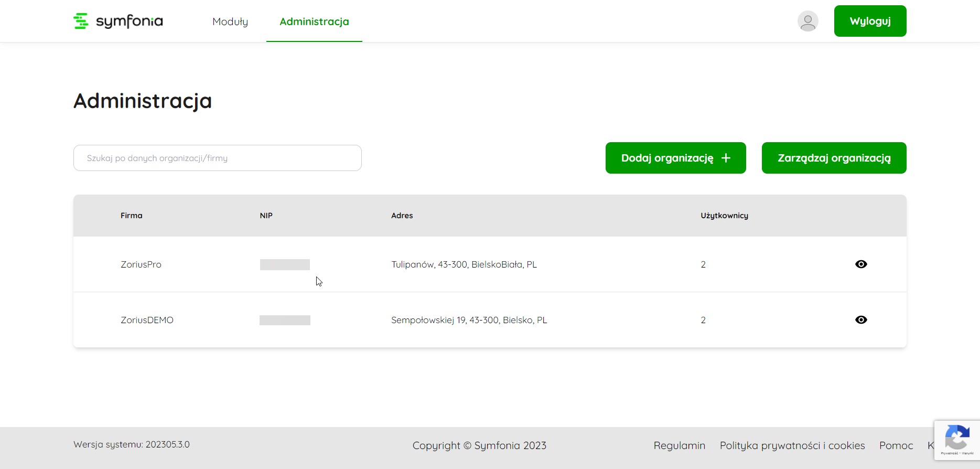The image size is (980, 469).
Task: Click the NIP column header
Action: 266,216
